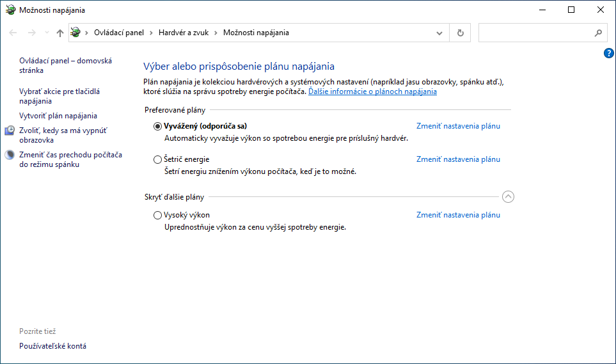This screenshot has height=364, width=616.
Task: Change plan settings for Vysoký výkon
Action: (x=458, y=215)
